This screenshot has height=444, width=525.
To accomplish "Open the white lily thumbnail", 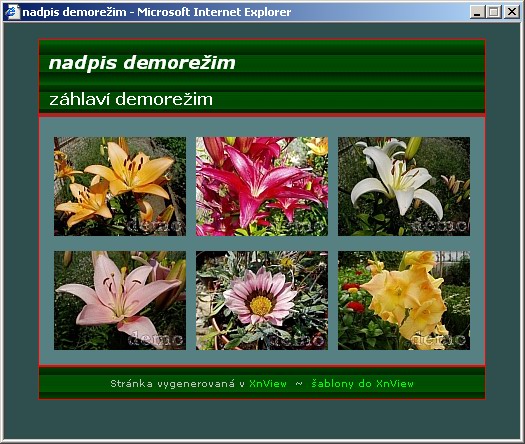I will click(404, 187).
